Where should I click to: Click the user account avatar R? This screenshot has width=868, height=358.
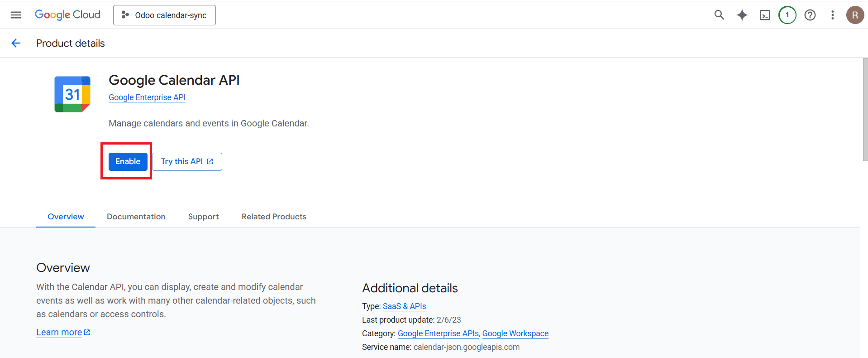[855, 15]
